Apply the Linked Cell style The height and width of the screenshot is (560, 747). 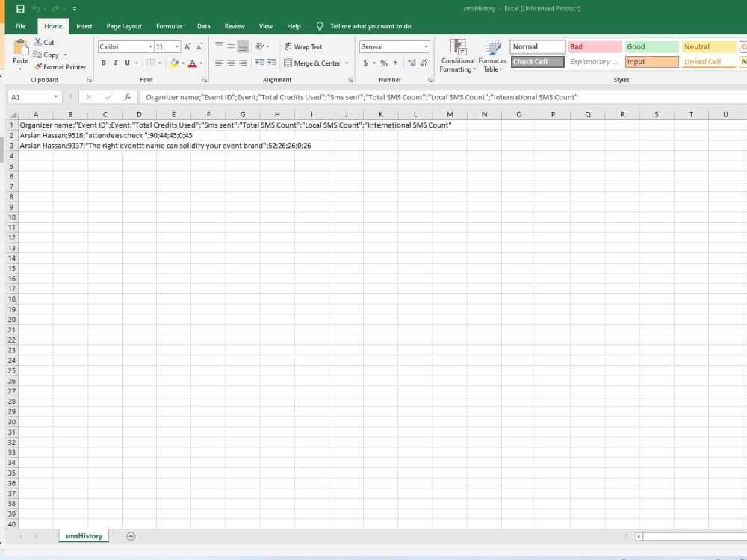(709, 61)
